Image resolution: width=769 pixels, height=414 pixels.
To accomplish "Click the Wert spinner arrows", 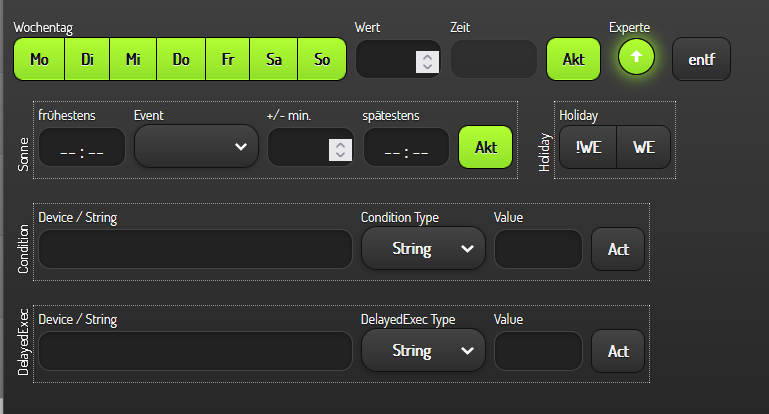I will coord(427,61).
